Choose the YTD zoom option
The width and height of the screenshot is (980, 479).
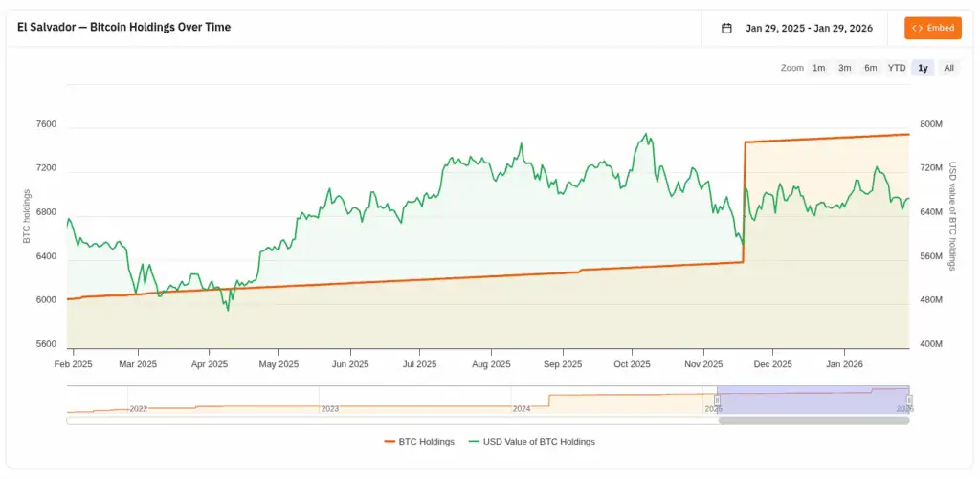pos(896,68)
